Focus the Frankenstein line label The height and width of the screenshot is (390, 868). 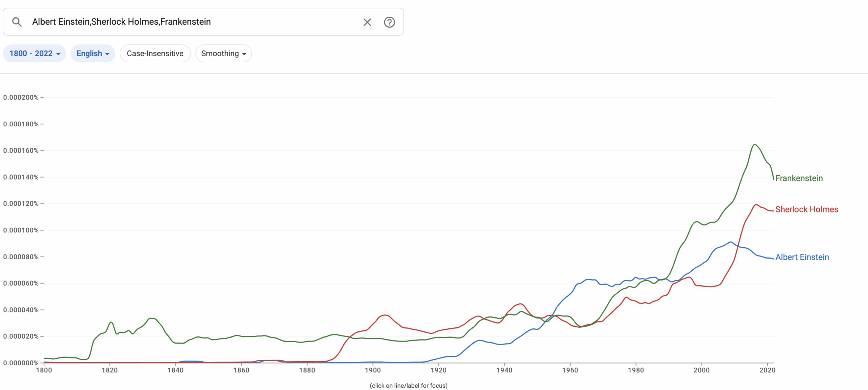click(x=799, y=178)
